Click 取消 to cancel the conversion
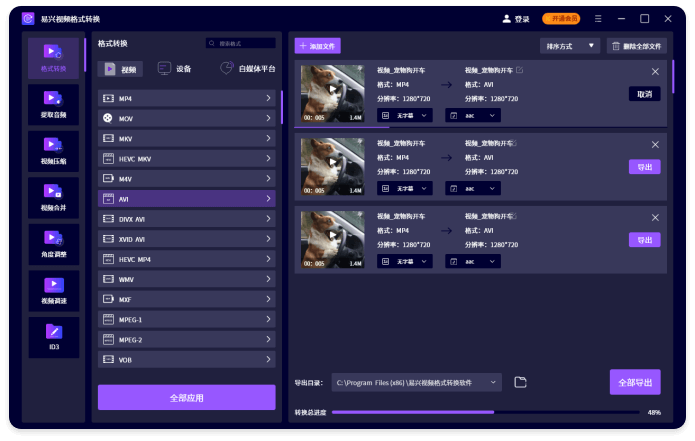This screenshot has height=441, width=695. [x=644, y=94]
